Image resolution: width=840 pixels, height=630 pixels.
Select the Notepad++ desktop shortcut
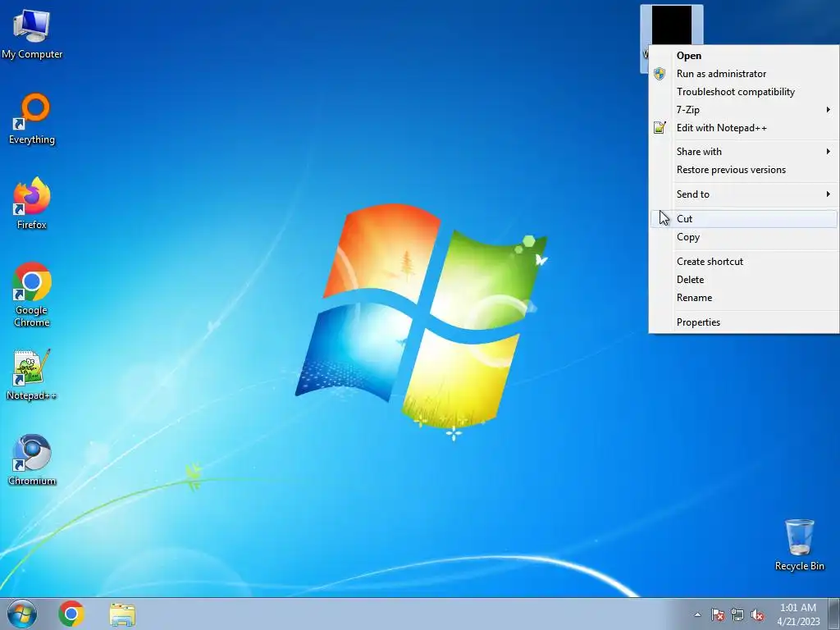32,375
